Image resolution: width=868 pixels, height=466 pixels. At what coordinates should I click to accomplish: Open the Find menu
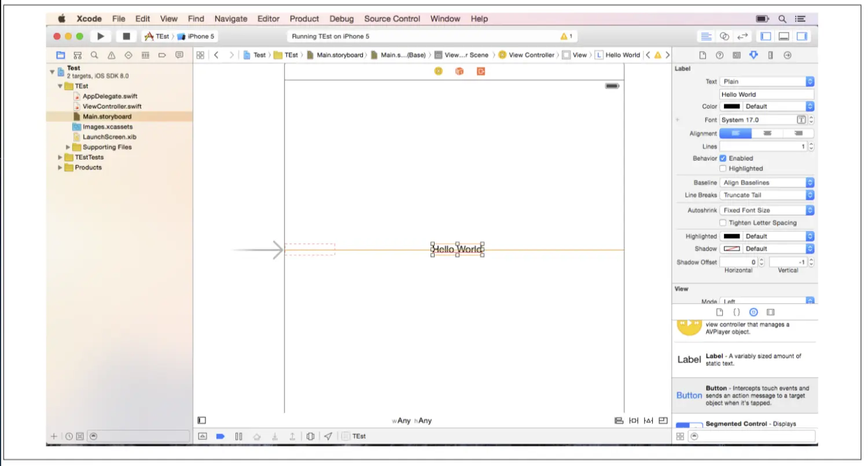click(x=196, y=19)
